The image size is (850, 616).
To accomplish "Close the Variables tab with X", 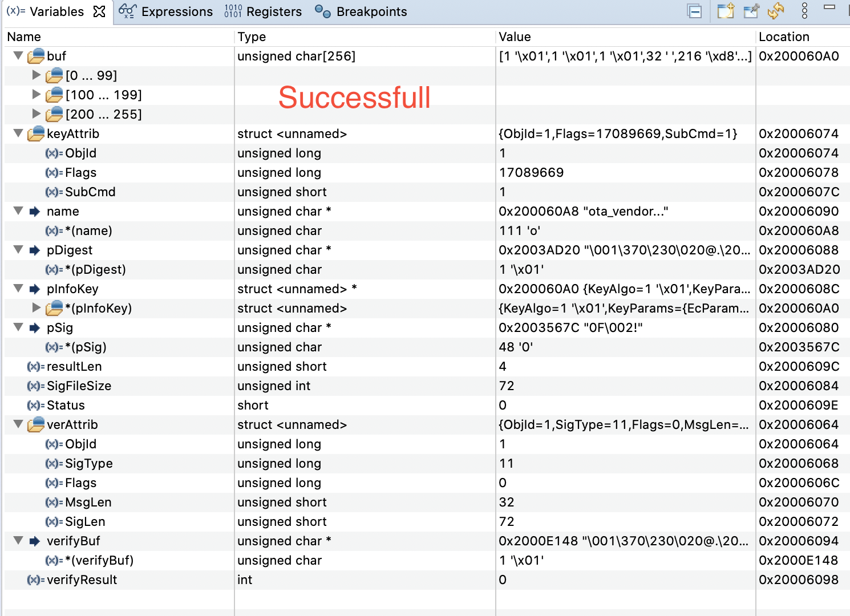I will (x=99, y=11).
